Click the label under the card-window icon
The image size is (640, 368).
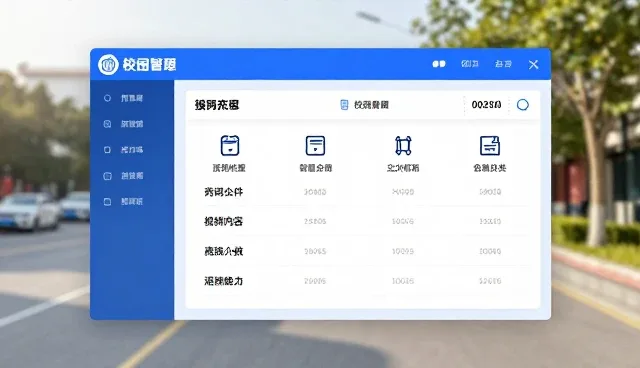click(316, 168)
